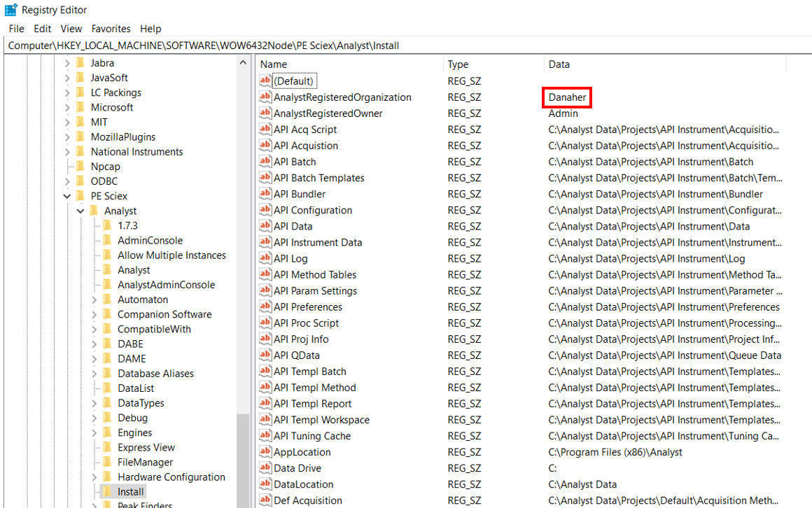
Task: Click the folder icon next to JavaSoft
Action: (80, 78)
